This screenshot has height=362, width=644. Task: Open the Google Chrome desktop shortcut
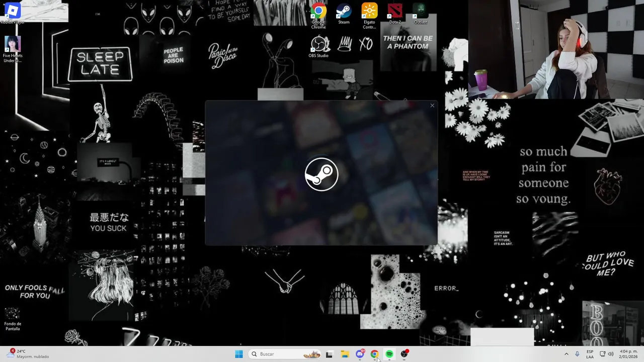(x=318, y=15)
